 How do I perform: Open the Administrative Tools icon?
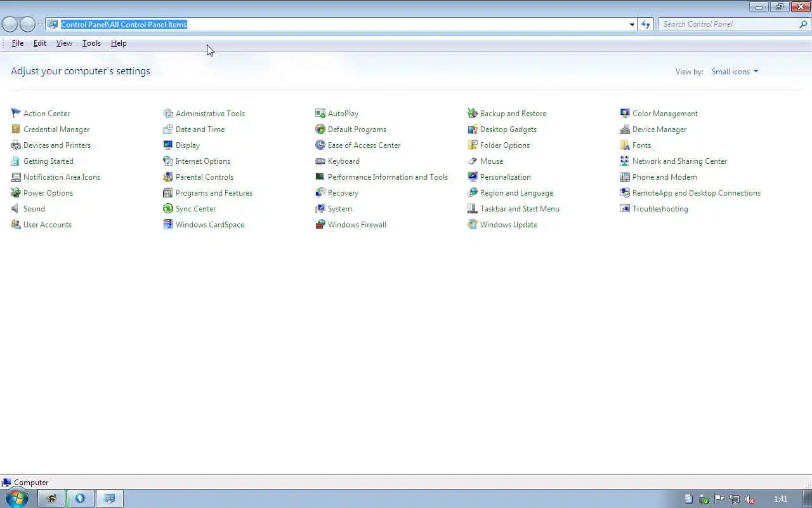pos(168,114)
